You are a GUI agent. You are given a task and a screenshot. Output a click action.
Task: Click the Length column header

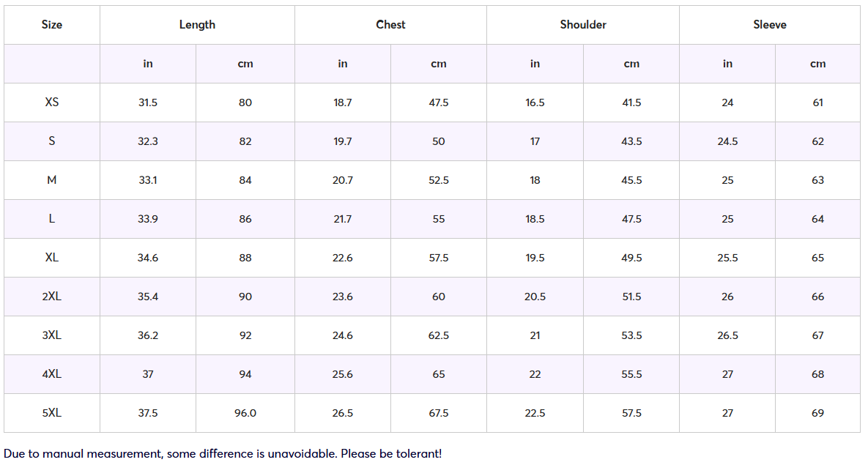[197, 25]
